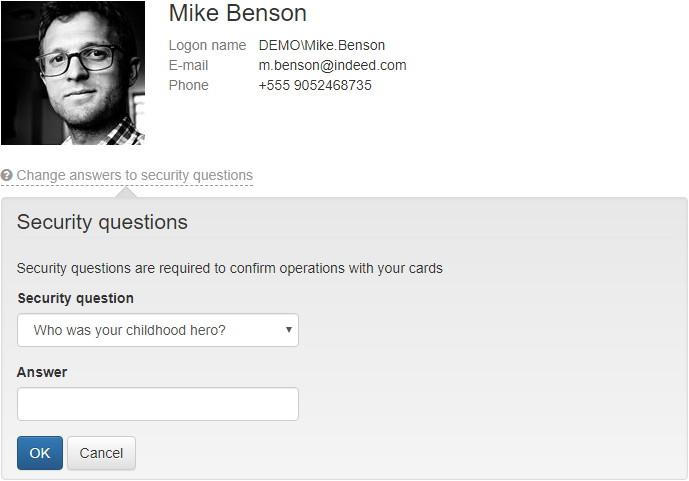Click the DEMO\Mike.Benson logon value
This screenshot has width=689, height=481.
[x=321, y=45]
